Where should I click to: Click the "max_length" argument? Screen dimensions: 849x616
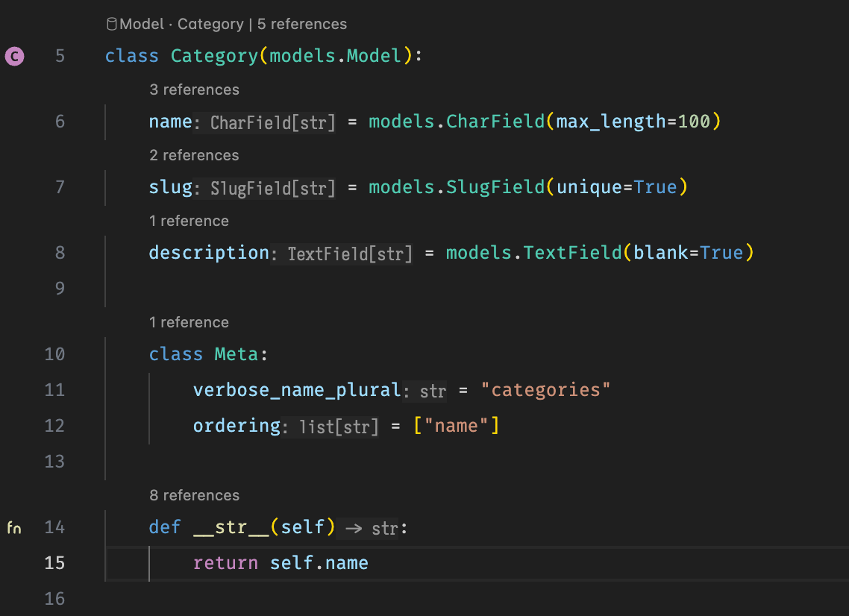(611, 122)
